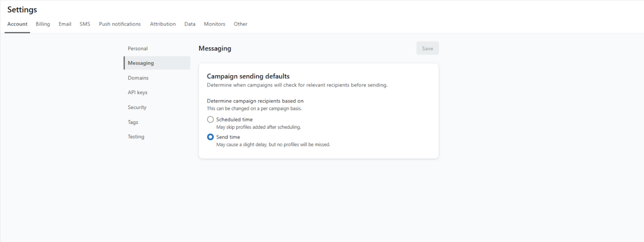Choose the Scheduled time radio option
This screenshot has height=242, width=644.
click(x=210, y=119)
